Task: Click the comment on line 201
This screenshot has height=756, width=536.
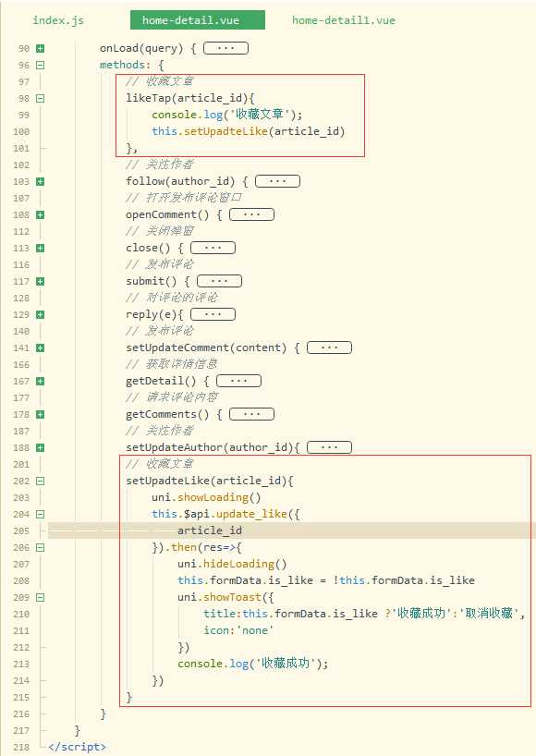Action: tap(159, 464)
